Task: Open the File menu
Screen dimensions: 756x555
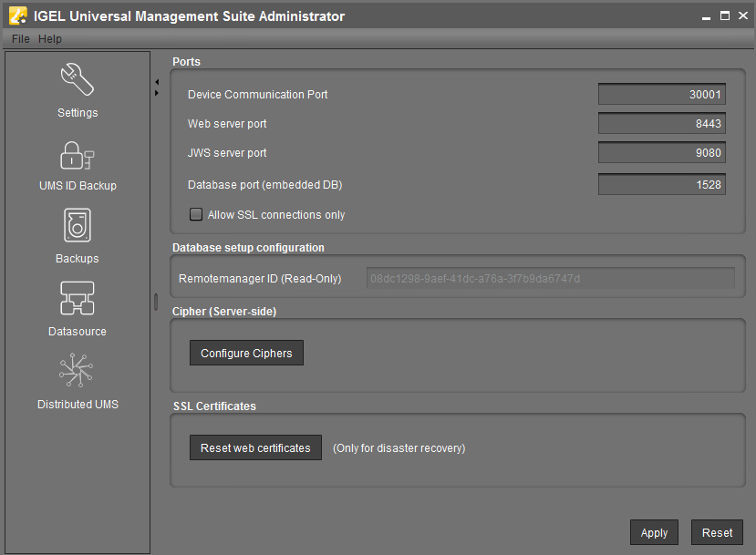Action: pos(21,39)
